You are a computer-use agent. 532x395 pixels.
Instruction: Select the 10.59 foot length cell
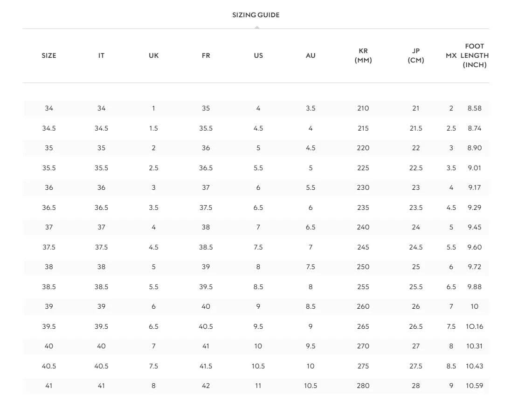coord(475,386)
